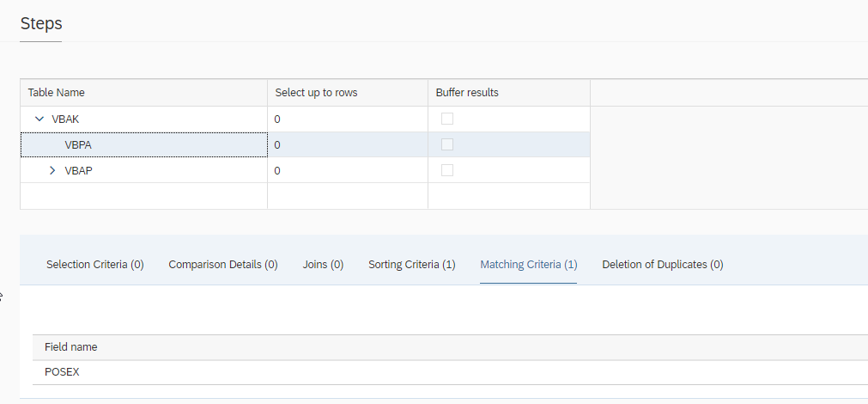Open Deletion of Duplicates tab
The height and width of the screenshot is (404, 868).
(x=662, y=265)
